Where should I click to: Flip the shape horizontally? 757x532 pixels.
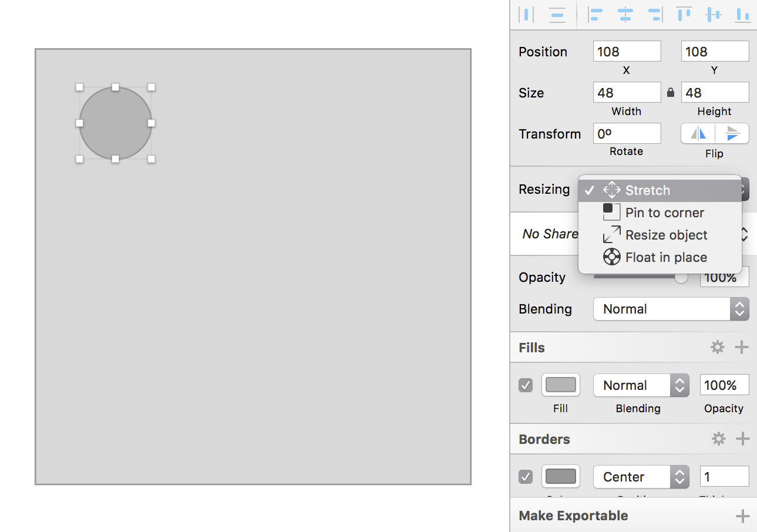coord(698,134)
